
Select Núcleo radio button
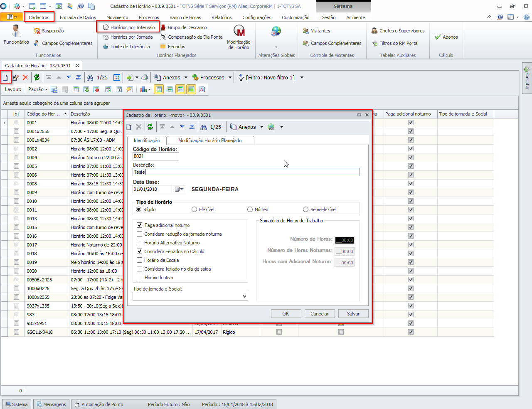tap(250, 209)
